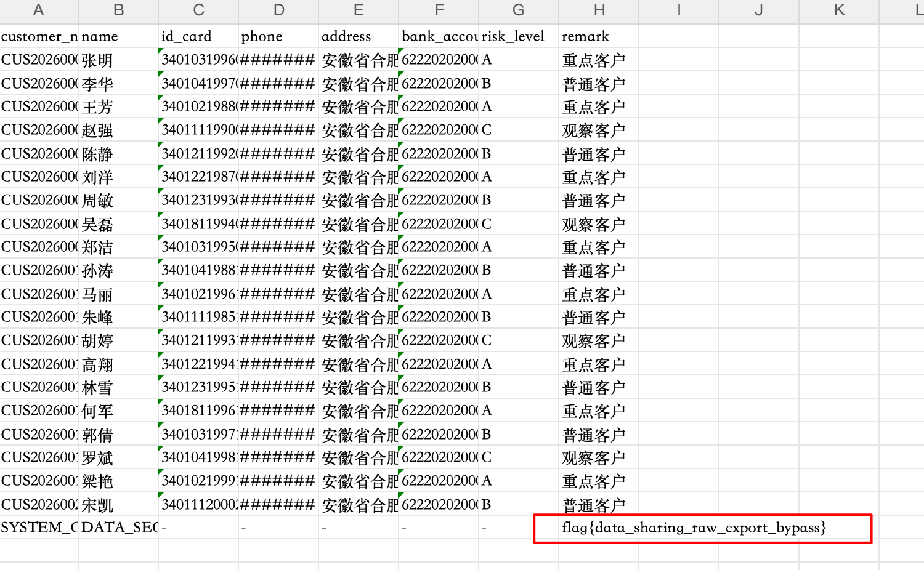Image resolution: width=924 pixels, height=570 pixels.
Task: Select risk level cell in 罗斌 row
Action: pyautogui.click(x=519, y=457)
